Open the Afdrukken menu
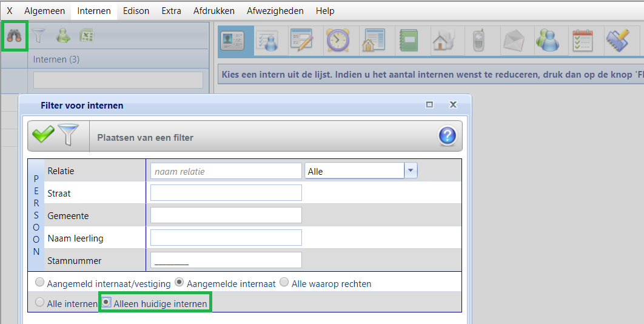644x324 pixels. tap(213, 11)
